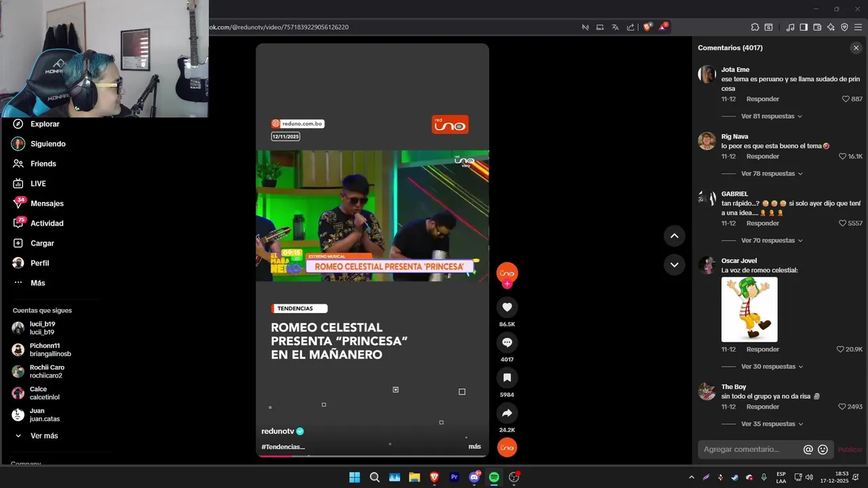868x488 pixels.
Task: Like GABRIEL's comment
Action: [x=843, y=224]
